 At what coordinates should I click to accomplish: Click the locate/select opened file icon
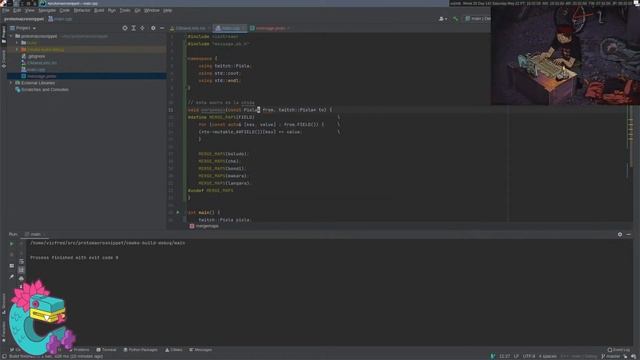pos(125,28)
